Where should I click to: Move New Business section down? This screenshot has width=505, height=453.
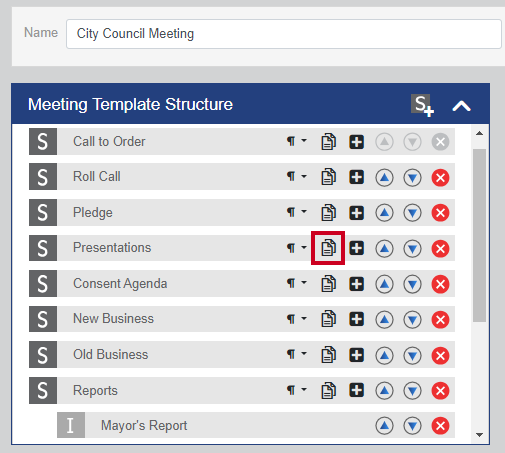[412, 320]
